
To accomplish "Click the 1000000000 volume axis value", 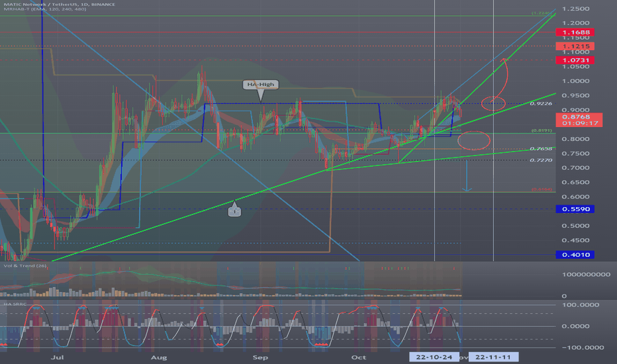I will point(586,275).
